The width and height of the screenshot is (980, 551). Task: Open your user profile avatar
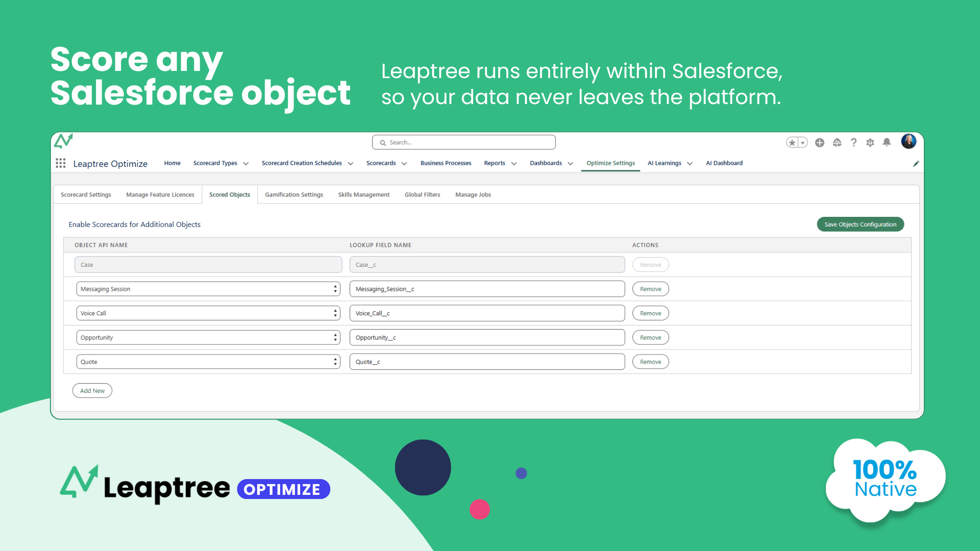pyautogui.click(x=909, y=142)
